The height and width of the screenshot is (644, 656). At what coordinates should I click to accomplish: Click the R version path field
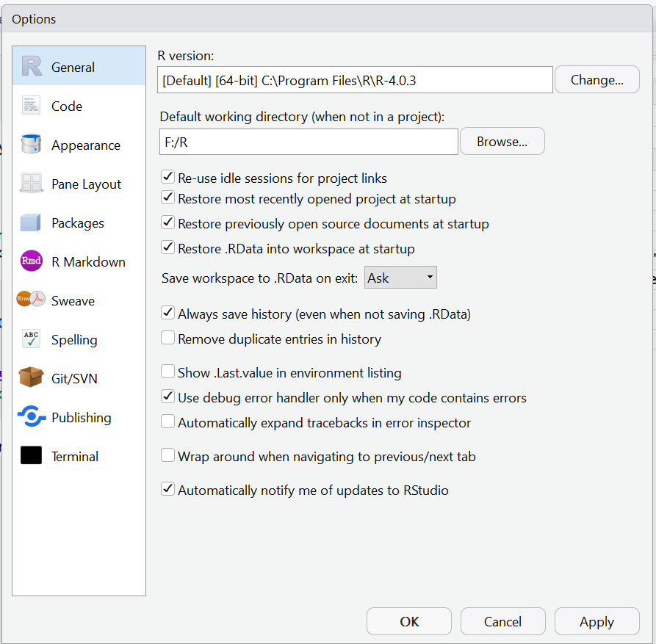[356, 80]
